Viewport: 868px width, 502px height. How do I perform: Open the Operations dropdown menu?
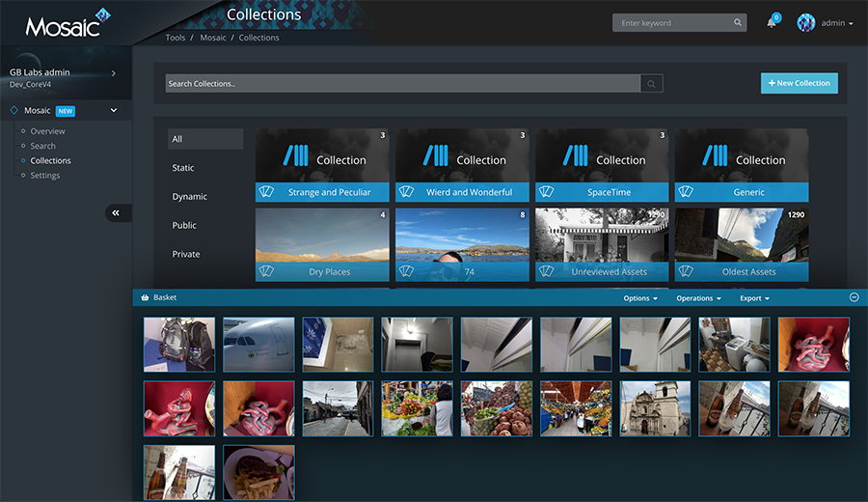click(x=698, y=298)
